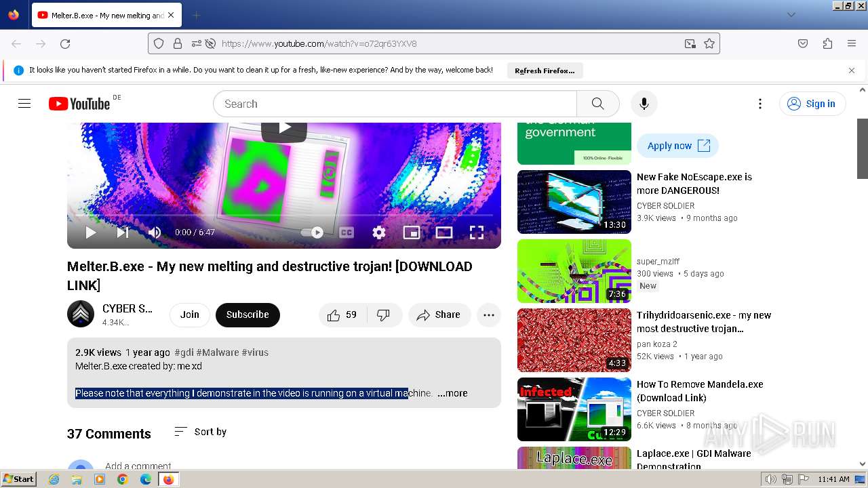Click Apply now on the ad
Image resolution: width=868 pixels, height=488 pixels.
click(x=677, y=146)
